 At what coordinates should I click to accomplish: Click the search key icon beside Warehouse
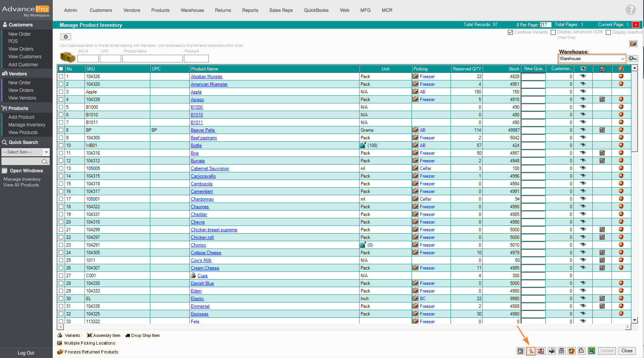[633, 59]
